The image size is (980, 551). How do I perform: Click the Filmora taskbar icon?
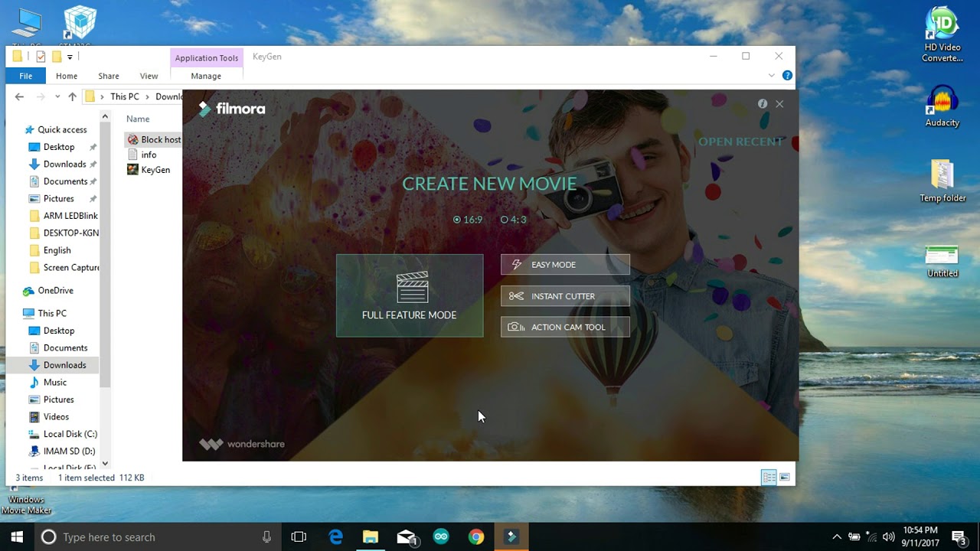511,537
